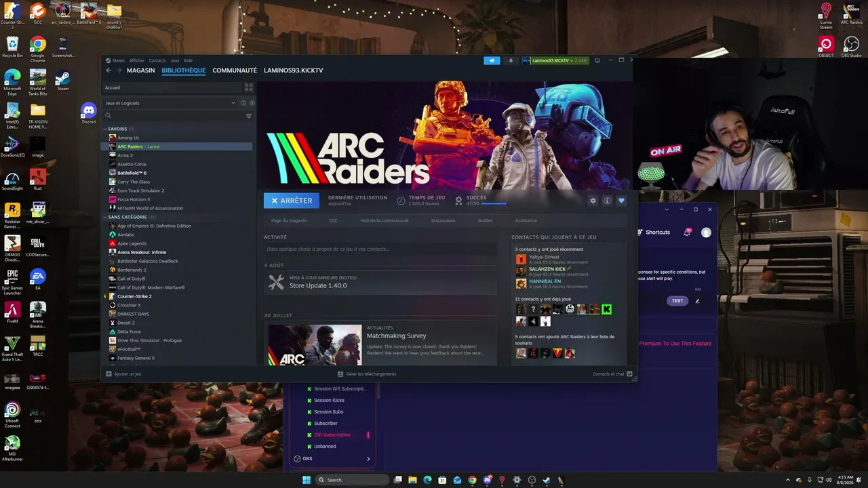Image resolution: width=868 pixels, height=488 pixels.
Task: Click Gérer les téléchargements at the bottom
Action: pyautogui.click(x=367, y=374)
